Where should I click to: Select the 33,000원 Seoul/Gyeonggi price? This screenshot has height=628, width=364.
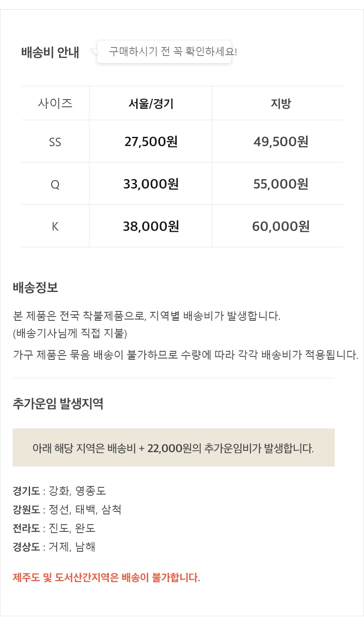coord(151,184)
